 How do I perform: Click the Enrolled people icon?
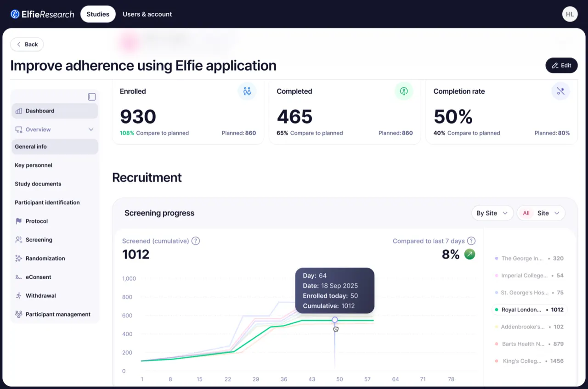247,91
